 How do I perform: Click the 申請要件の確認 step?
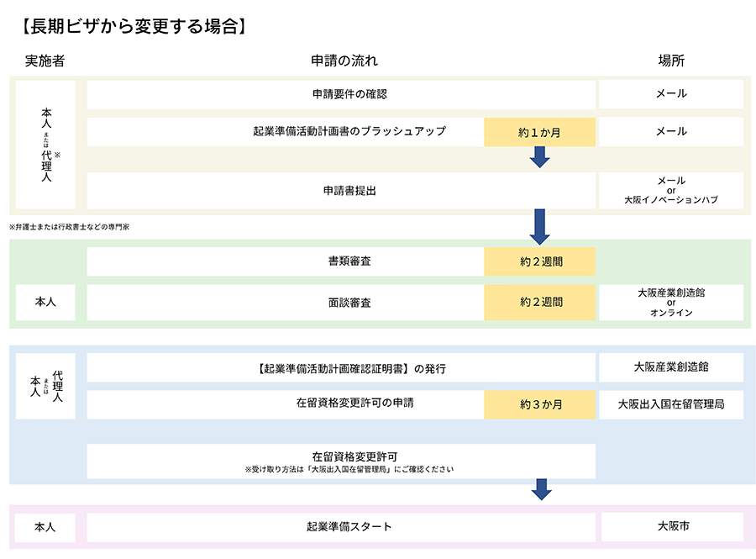[x=341, y=94]
